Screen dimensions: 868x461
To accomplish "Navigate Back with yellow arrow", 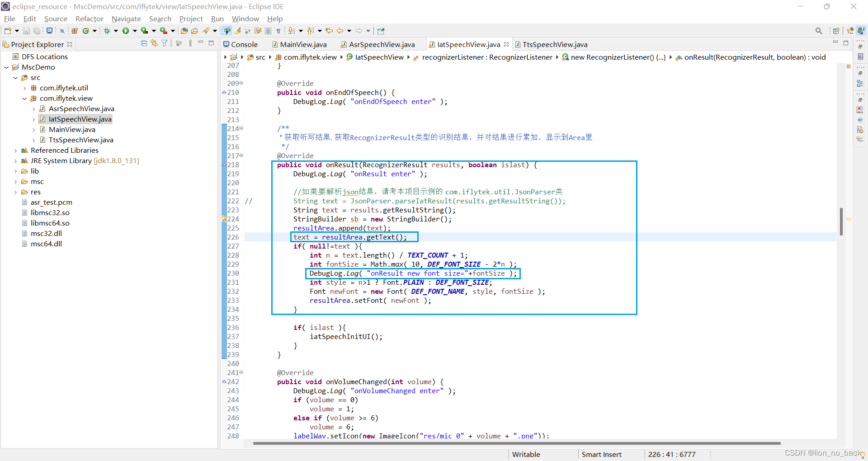I will 340,31.
